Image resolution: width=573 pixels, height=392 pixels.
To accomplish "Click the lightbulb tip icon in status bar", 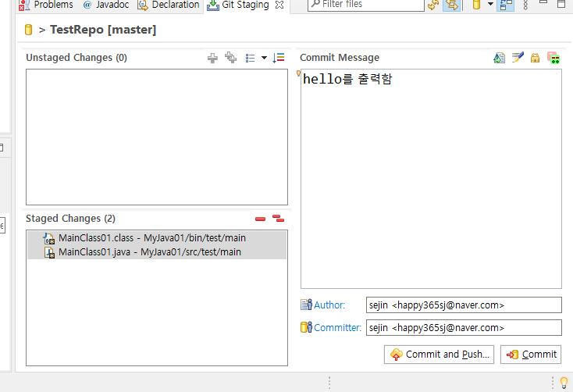I will click(564, 383).
